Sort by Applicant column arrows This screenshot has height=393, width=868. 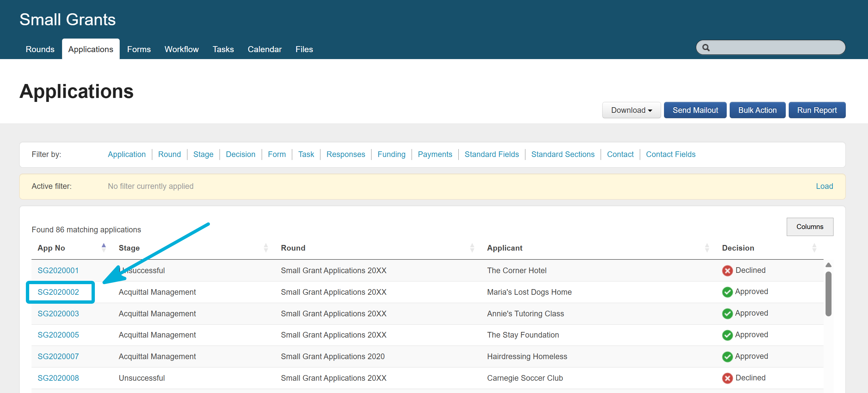click(707, 248)
